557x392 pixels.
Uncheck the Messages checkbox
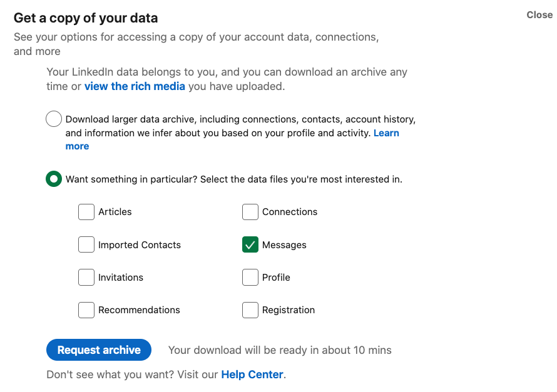pyautogui.click(x=250, y=245)
